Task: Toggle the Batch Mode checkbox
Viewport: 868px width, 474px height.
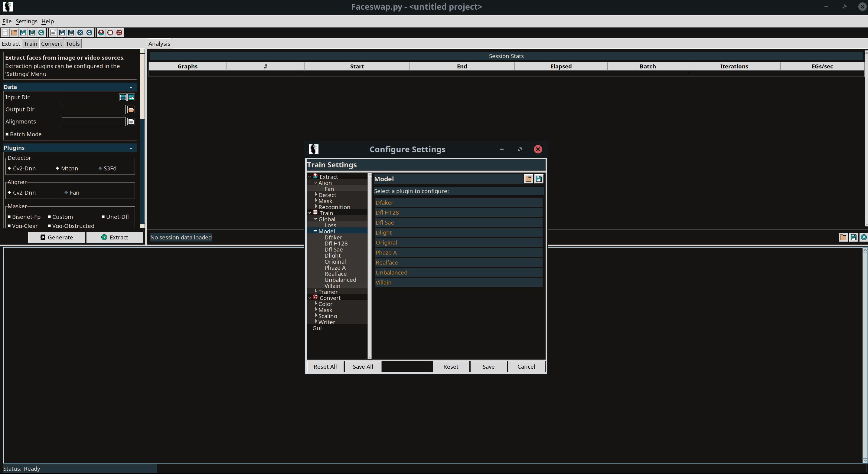Action: (8, 134)
